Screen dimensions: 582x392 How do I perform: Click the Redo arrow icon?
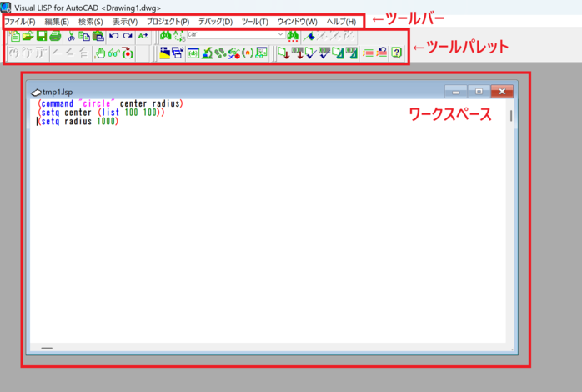point(128,36)
